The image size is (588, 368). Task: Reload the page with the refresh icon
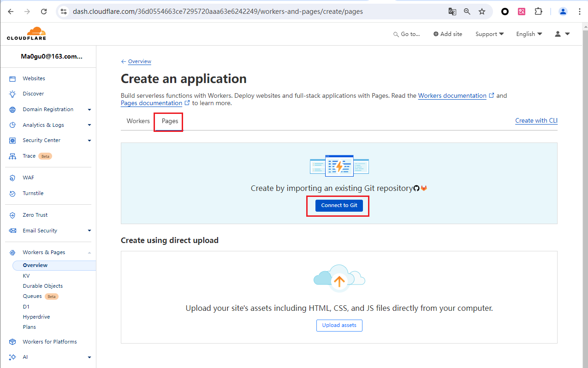(44, 12)
